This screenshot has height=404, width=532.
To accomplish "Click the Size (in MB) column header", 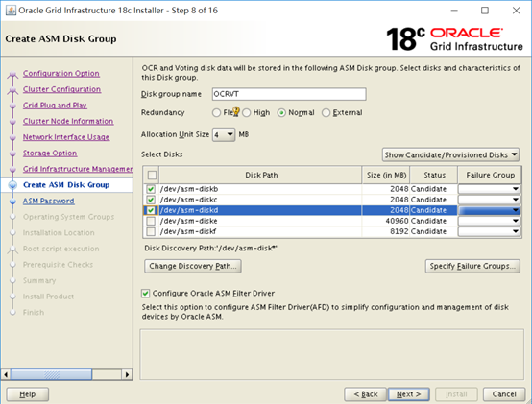I will click(x=386, y=176).
